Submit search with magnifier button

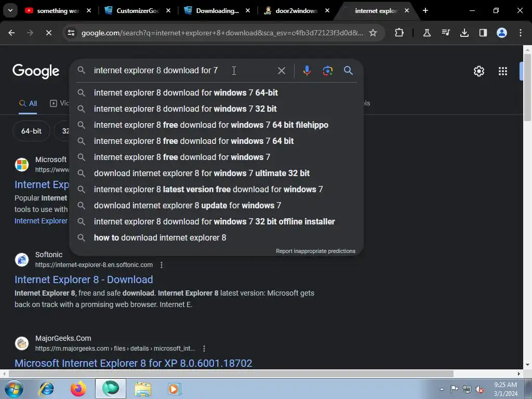[348, 71]
